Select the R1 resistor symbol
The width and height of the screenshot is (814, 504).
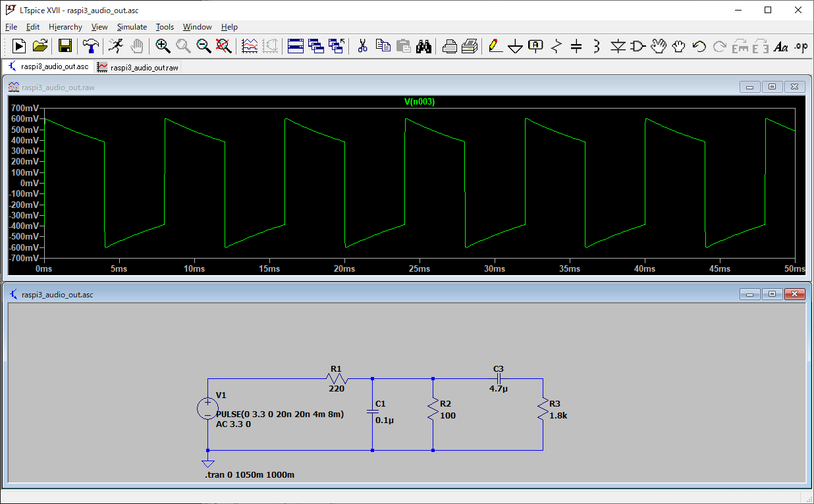pyautogui.click(x=337, y=378)
